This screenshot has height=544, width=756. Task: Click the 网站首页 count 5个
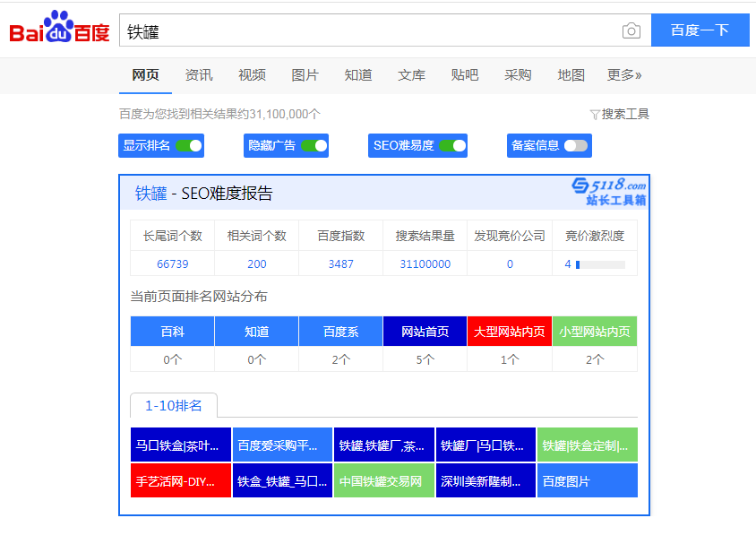[x=425, y=359]
